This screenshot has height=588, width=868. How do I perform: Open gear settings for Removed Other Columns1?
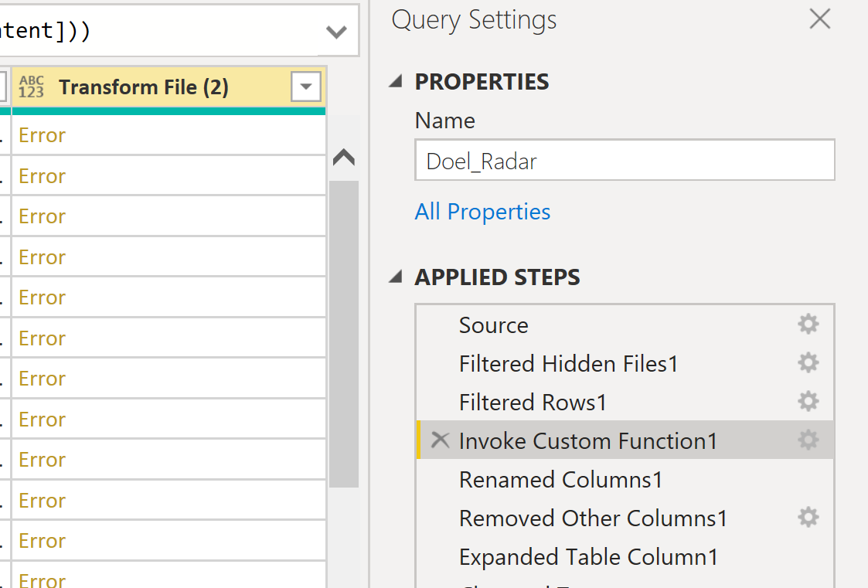(x=808, y=518)
